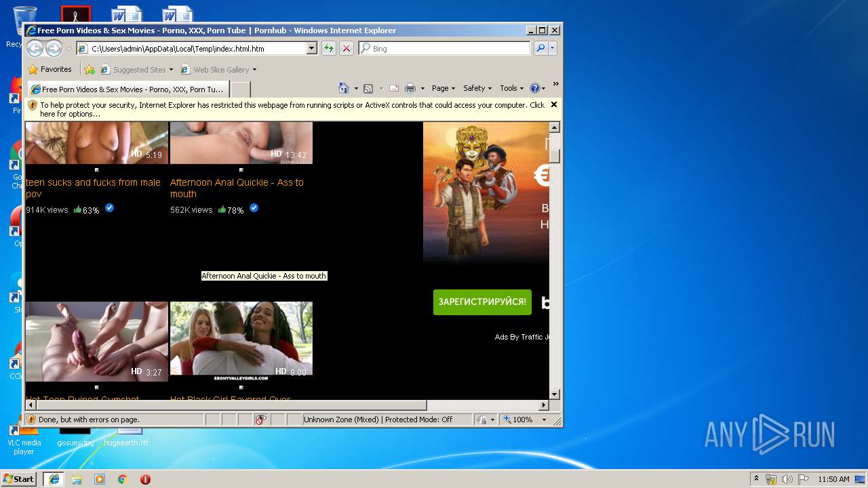Expand the Help dropdown arrow
This screenshot has height=488, width=868.
click(x=543, y=88)
